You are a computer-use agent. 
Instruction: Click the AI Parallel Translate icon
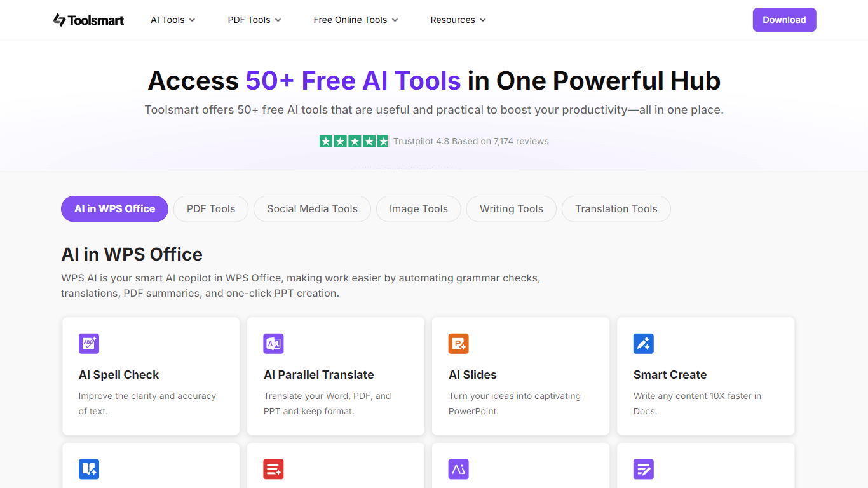(x=274, y=344)
